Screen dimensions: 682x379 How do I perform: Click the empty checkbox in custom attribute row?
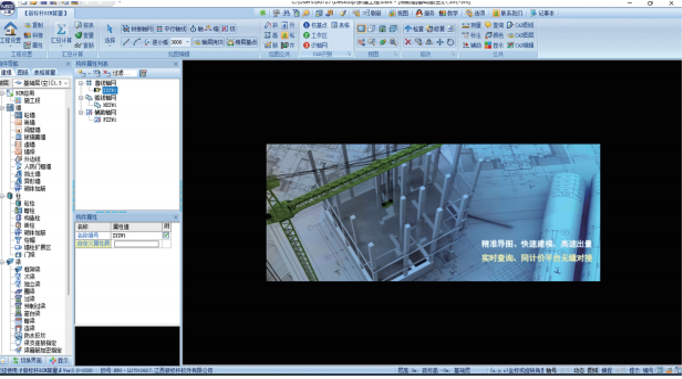coord(166,244)
